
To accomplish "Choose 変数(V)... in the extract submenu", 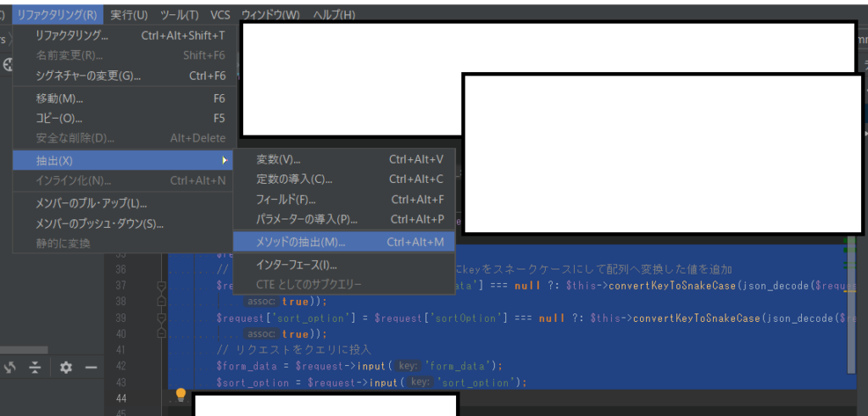I will point(278,160).
